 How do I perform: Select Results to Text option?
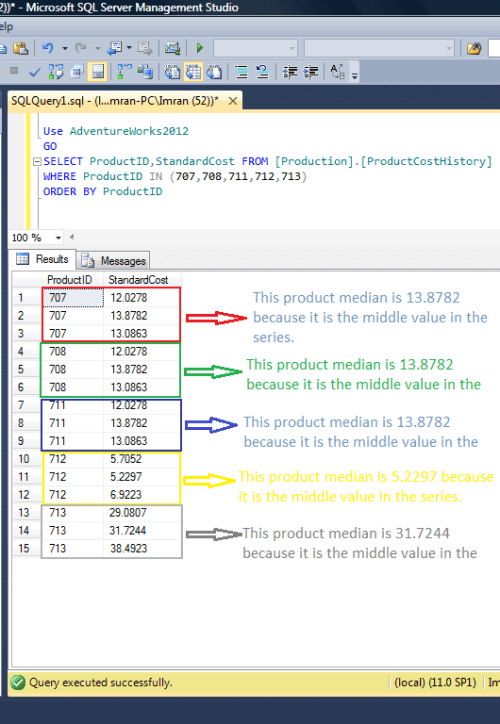click(172, 72)
